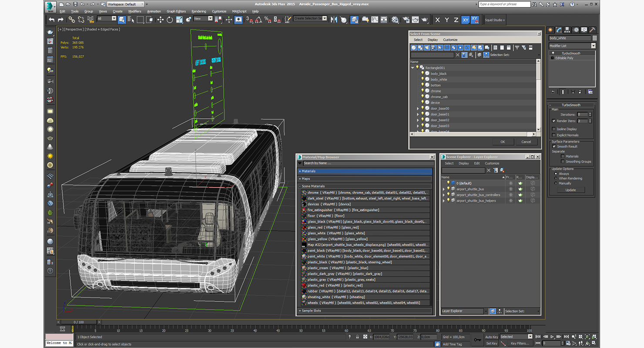This screenshot has width=644, height=348.
Task: Collapse the Scene Materials group
Action: coord(365,186)
